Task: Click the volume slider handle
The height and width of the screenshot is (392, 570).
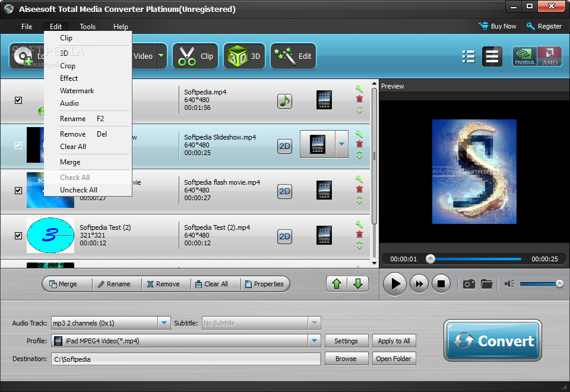Action: pyautogui.click(x=559, y=284)
